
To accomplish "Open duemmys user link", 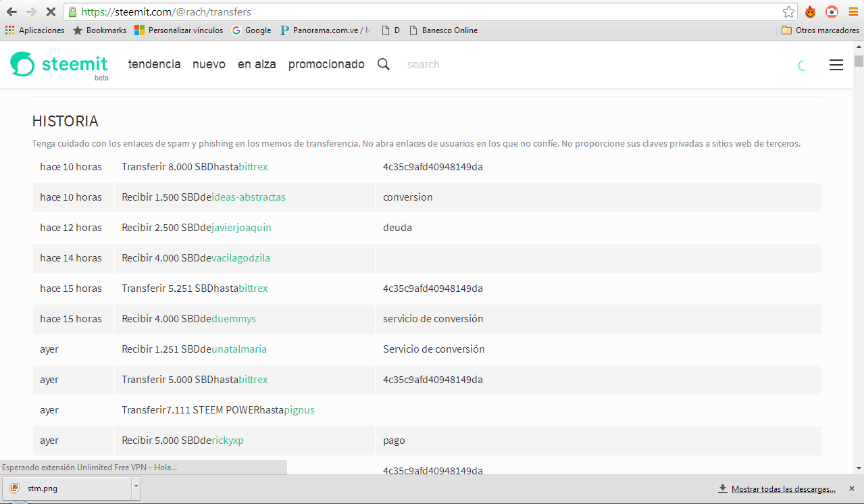I will coord(234,319).
